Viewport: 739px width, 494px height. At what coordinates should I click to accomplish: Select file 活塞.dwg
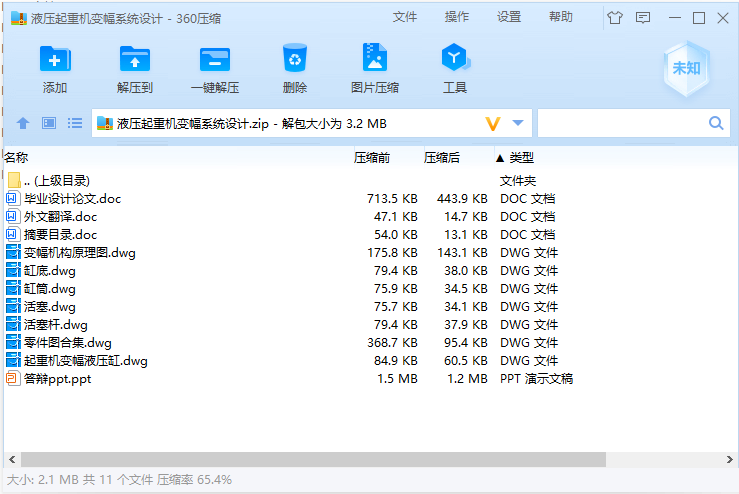tap(370, 306)
